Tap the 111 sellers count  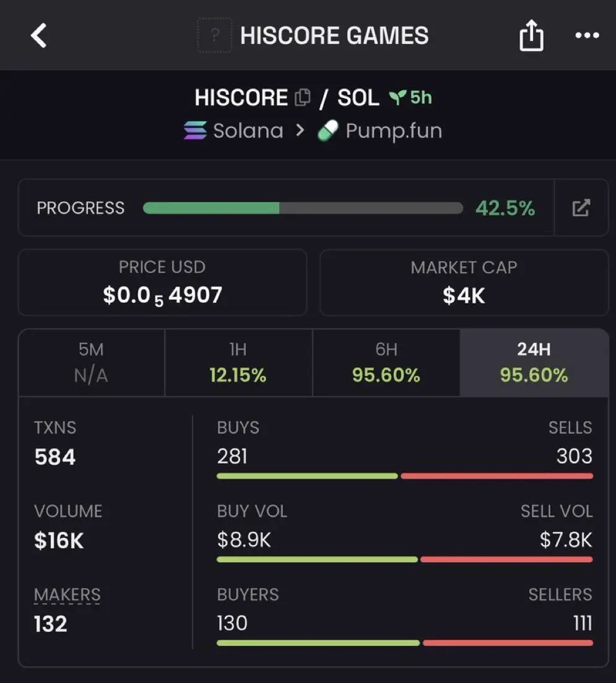point(583,623)
